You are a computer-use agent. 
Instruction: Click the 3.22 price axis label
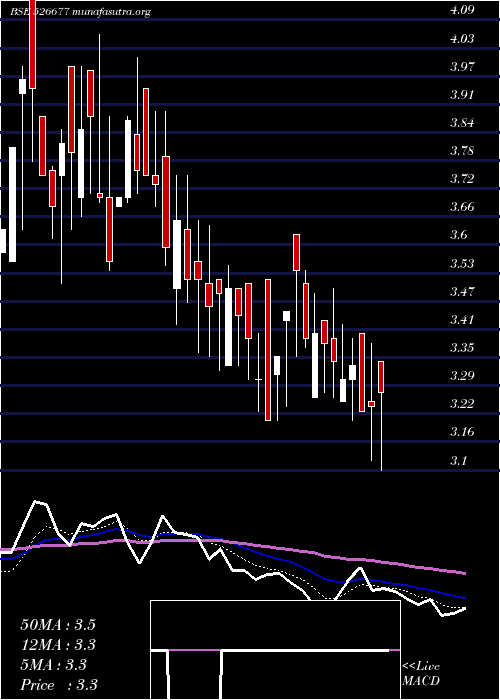[462, 404]
